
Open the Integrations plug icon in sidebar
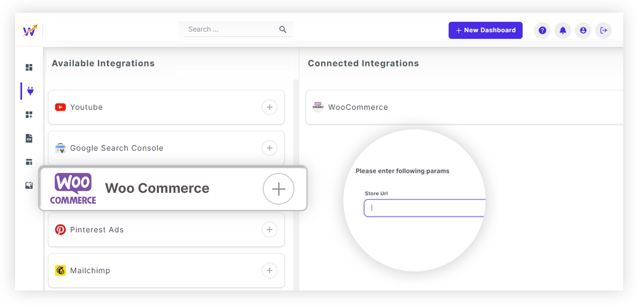pyautogui.click(x=29, y=90)
